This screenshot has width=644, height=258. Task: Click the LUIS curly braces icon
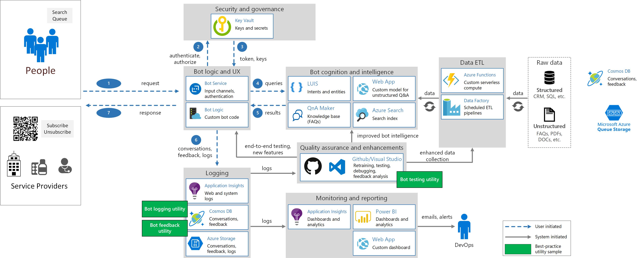(297, 88)
